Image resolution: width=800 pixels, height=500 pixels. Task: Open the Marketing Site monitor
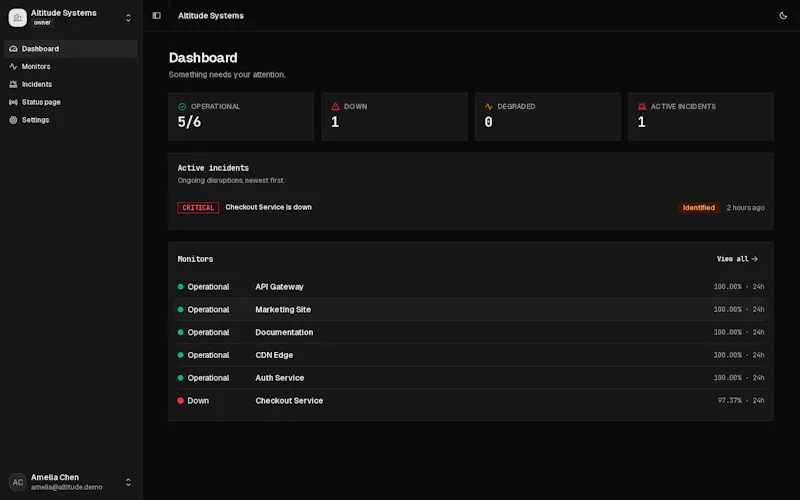(470, 310)
